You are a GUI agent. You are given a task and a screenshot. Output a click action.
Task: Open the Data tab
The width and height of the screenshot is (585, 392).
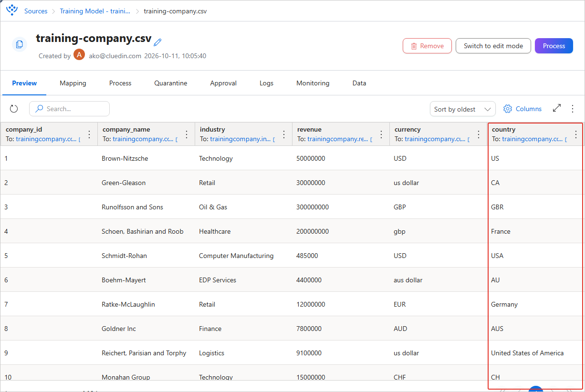pos(359,83)
